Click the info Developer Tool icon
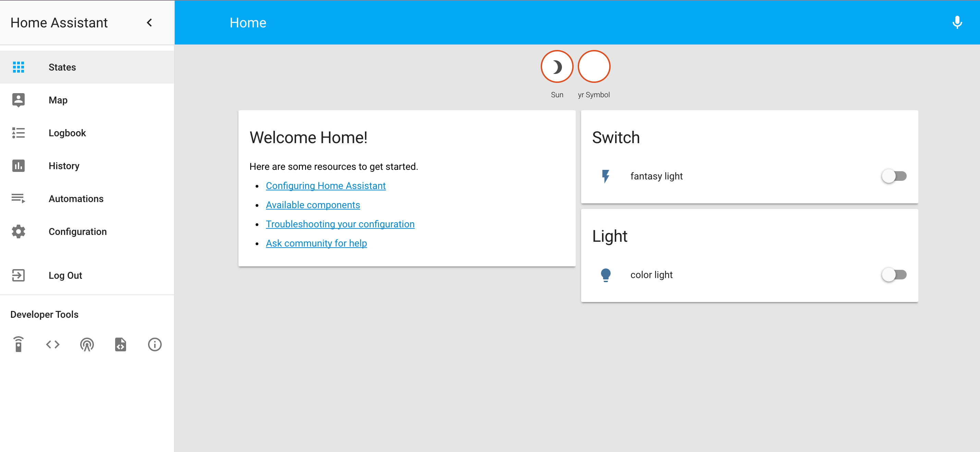 pos(155,344)
